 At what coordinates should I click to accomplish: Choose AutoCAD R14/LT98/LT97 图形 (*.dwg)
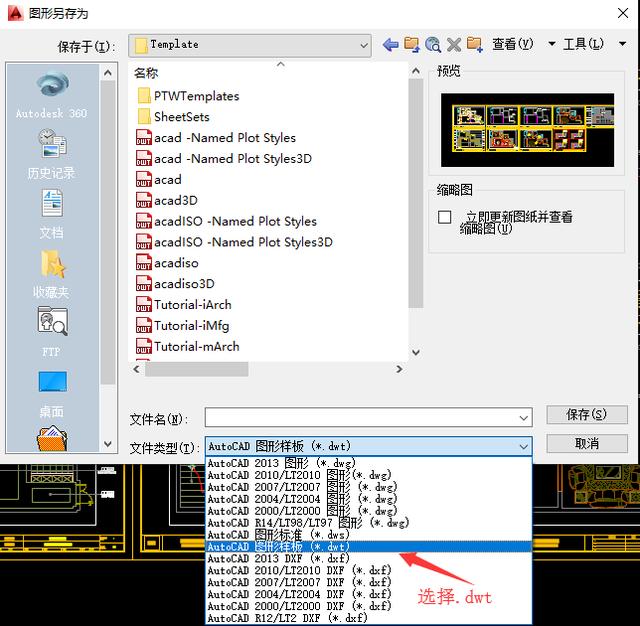click(369, 523)
